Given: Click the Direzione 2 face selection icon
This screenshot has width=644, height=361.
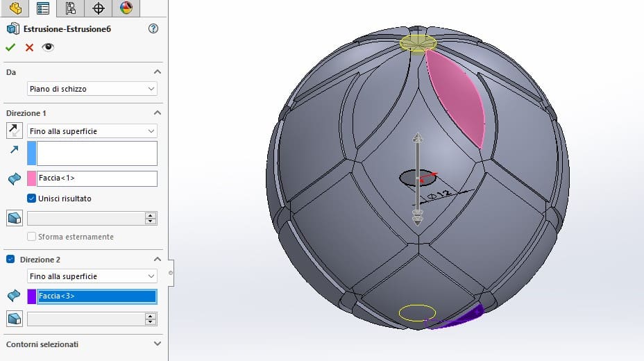Looking at the screenshot, I should (14, 296).
